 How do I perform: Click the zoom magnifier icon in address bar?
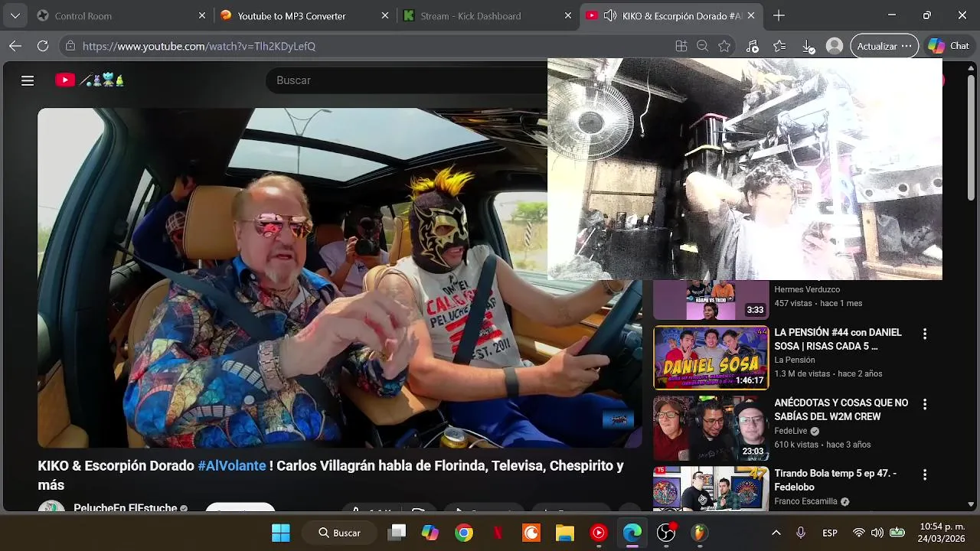tap(702, 46)
